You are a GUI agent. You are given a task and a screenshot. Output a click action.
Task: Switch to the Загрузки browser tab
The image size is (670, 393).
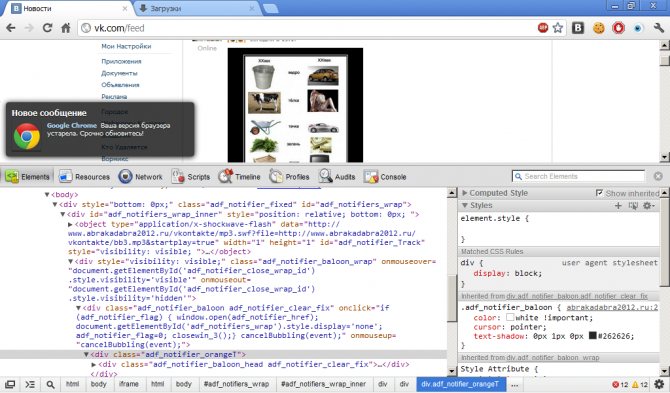(197, 8)
